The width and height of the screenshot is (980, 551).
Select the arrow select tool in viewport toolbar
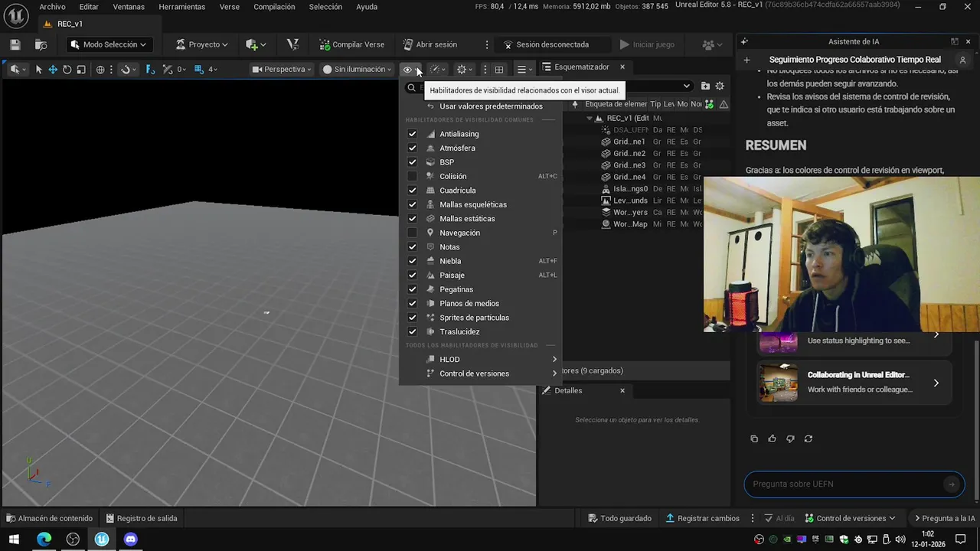(x=39, y=70)
